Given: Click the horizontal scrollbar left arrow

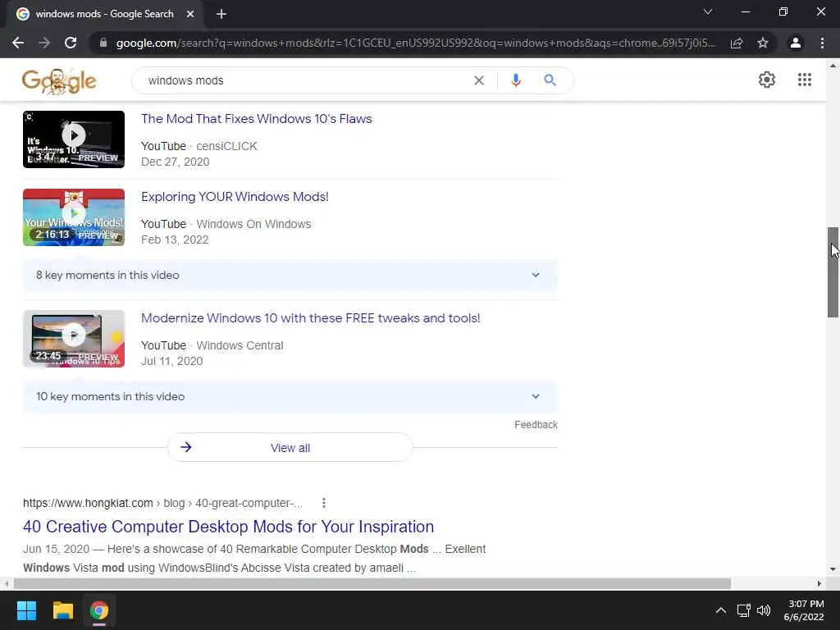Looking at the screenshot, I should coord(6,583).
